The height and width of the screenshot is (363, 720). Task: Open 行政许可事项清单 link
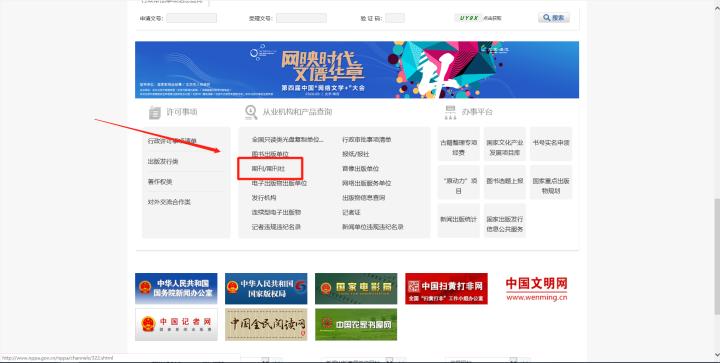point(172,141)
